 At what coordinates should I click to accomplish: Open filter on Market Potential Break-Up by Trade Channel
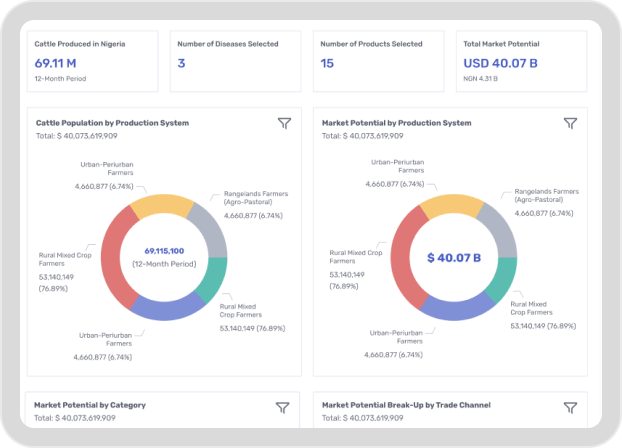click(x=570, y=407)
